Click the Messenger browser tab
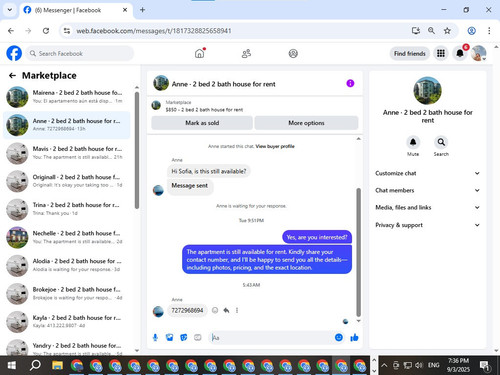The image size is (500, 375). 76,10
